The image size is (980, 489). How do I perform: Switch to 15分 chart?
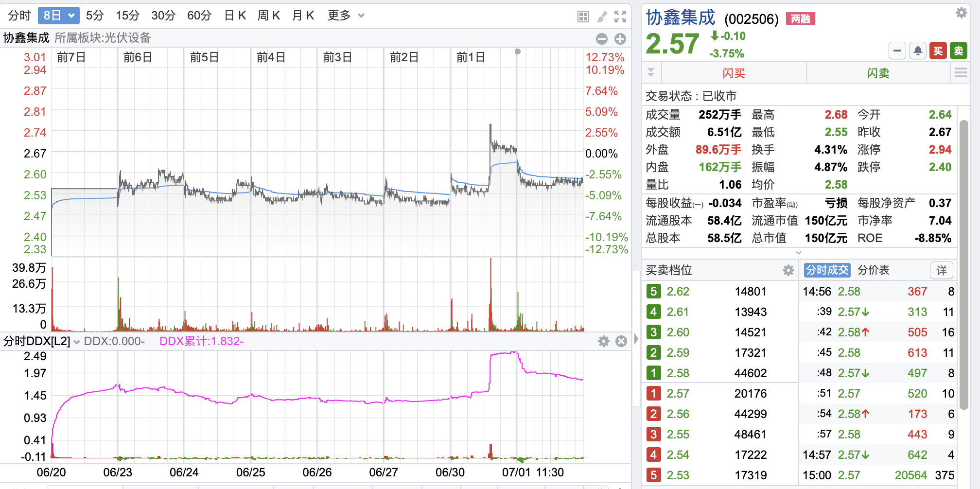[127, 16]
